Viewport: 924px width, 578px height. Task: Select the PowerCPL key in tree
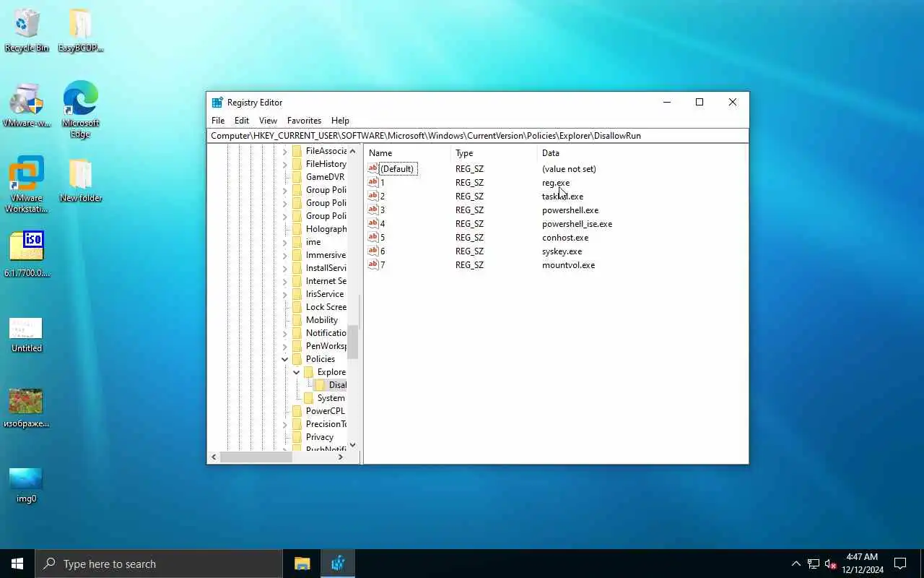pyautogui.click(x=325, y=411)
